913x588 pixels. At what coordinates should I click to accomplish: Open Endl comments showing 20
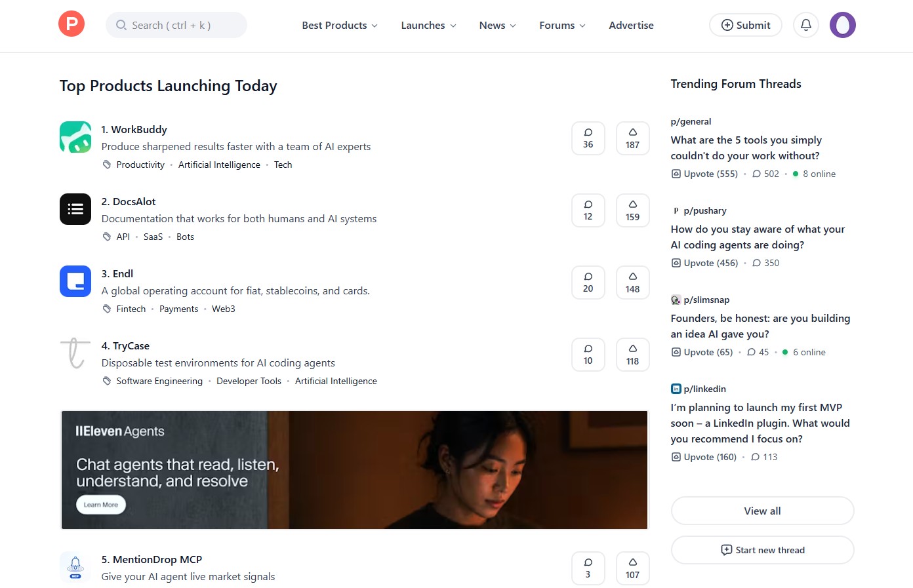(x=588, y=283)
